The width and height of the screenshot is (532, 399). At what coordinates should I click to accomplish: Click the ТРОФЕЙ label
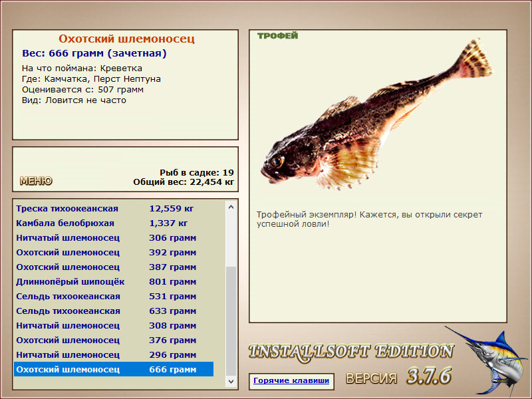(277, 36)
